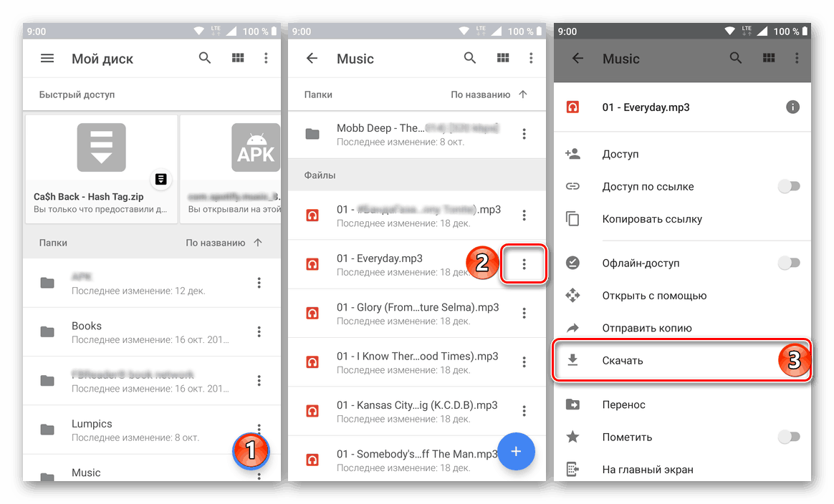Open options for first blurred mp3 file
This screenshot has width=834, height=504.
[x=524, y=215]
